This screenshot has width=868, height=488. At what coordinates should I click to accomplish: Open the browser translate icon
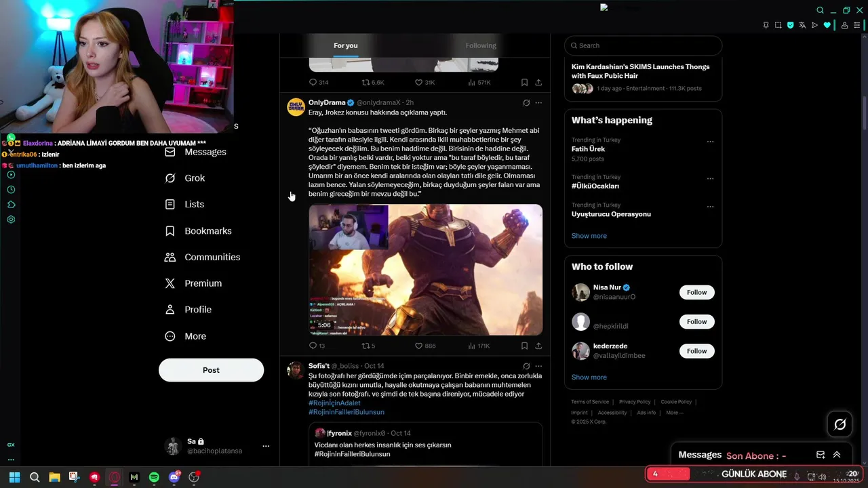point(802,25)
